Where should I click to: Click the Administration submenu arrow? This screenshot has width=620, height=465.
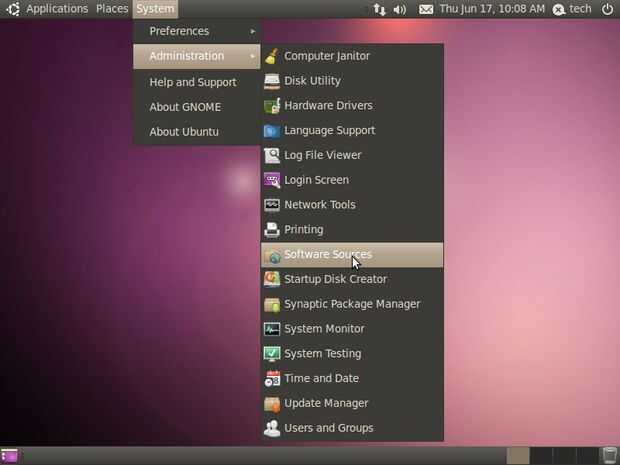click(253, 56)
